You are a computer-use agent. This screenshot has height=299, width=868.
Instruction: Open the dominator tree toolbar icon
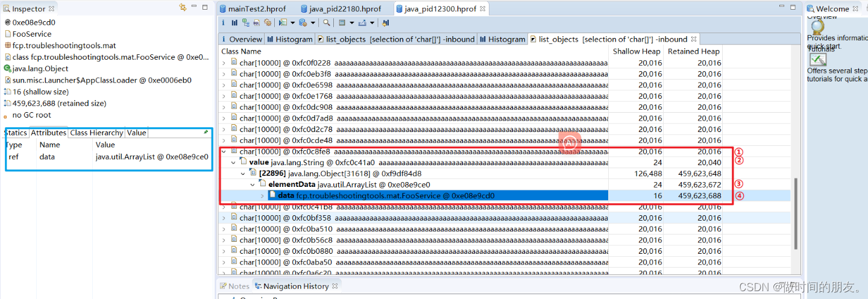pyautogui.click(x=246, y=22)
